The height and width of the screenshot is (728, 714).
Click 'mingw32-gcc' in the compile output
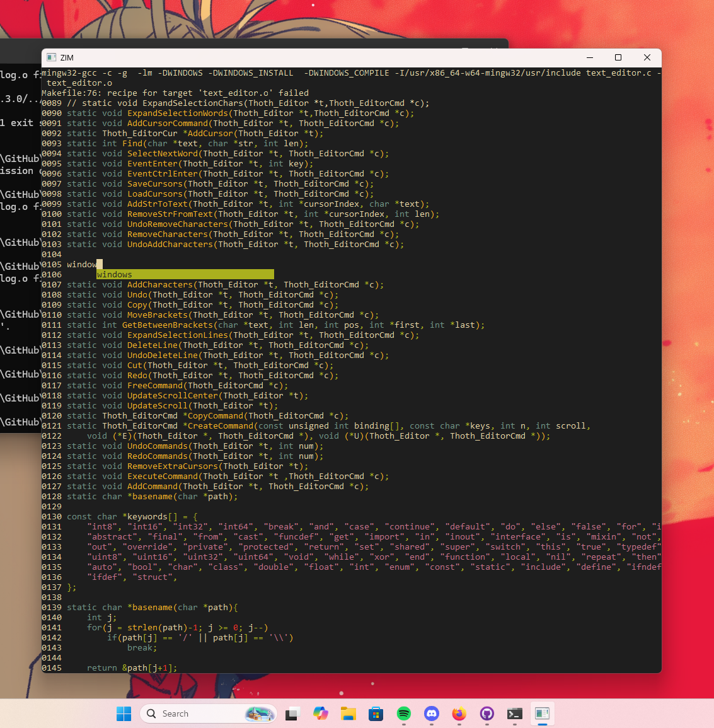pos(69,73)
